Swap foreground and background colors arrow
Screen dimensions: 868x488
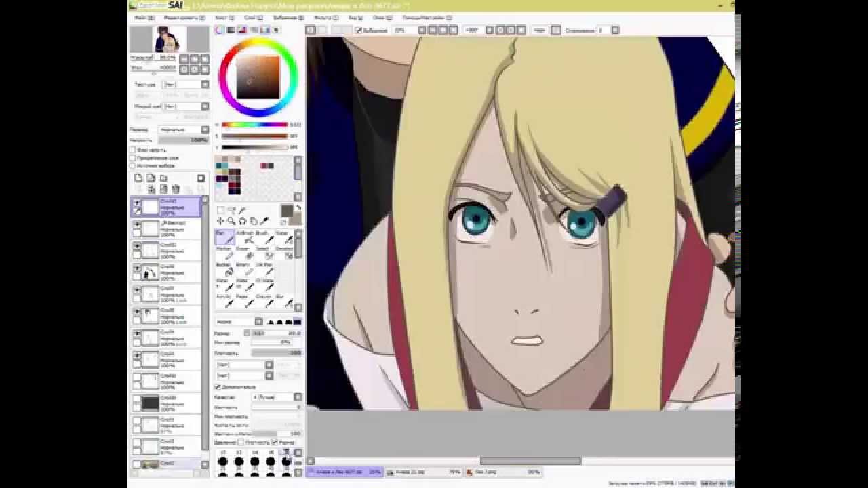(x=299, y=209)
